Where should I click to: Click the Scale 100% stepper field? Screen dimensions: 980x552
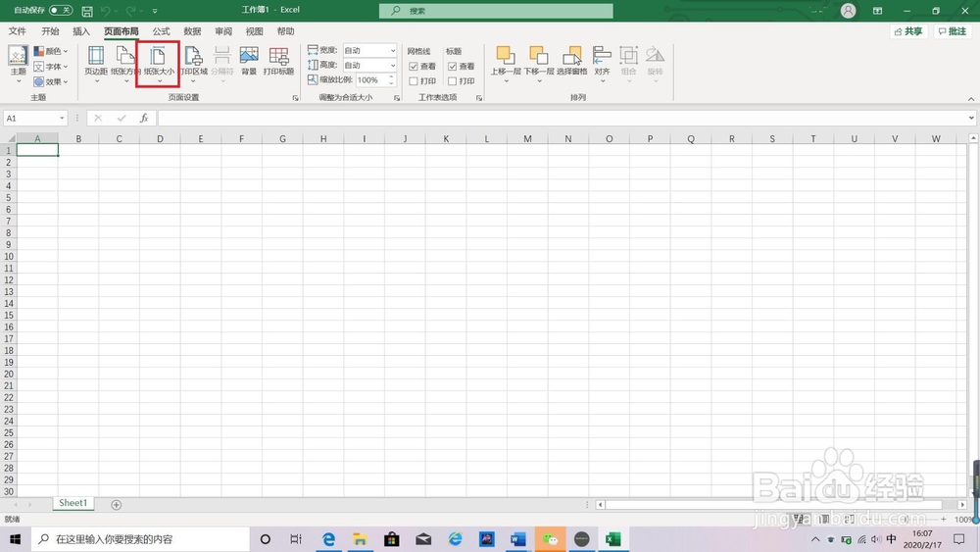coord(374,80)
